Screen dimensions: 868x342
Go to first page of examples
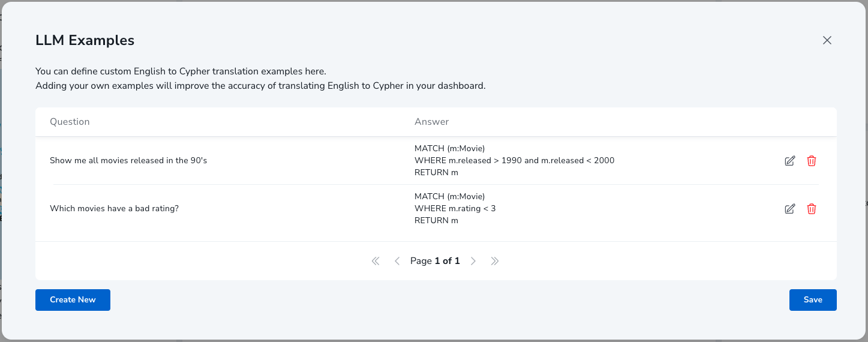point(376,261)
